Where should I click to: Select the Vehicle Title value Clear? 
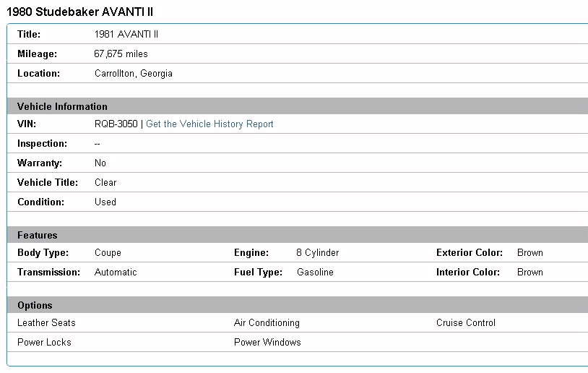105,183
